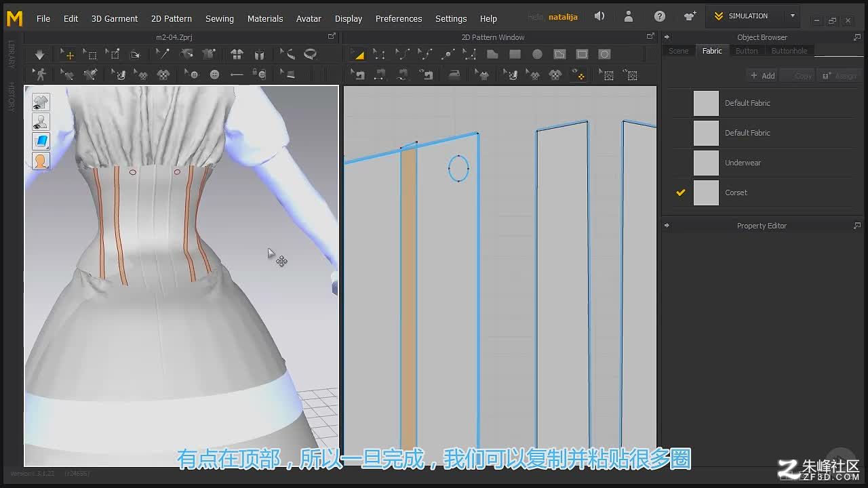Open the Preferences menu
The image size is (868, 488).
[399, 18]
